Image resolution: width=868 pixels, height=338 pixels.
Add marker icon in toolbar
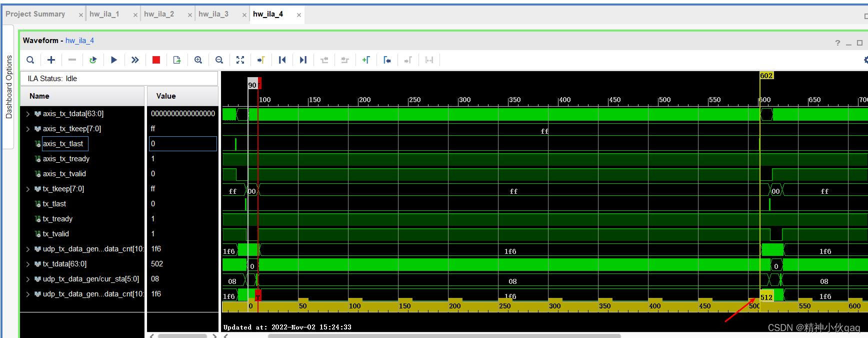coord(366,60)
